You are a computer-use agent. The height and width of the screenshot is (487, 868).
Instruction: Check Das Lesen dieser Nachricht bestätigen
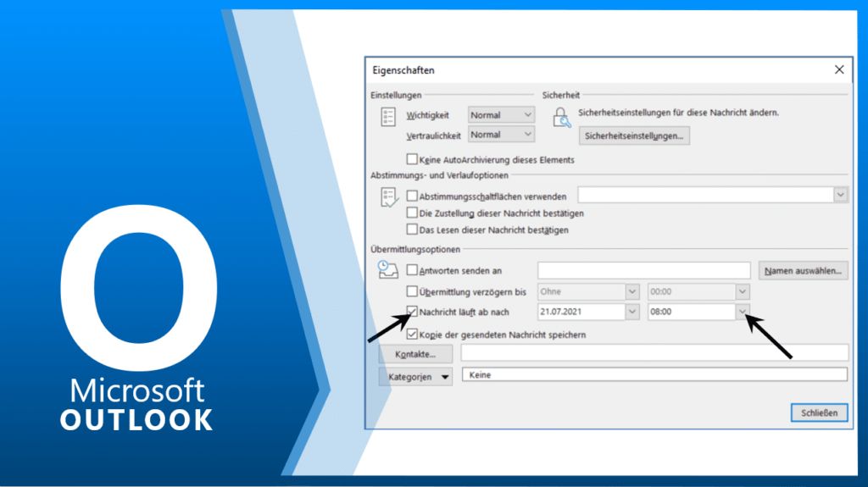pos(412,230)
